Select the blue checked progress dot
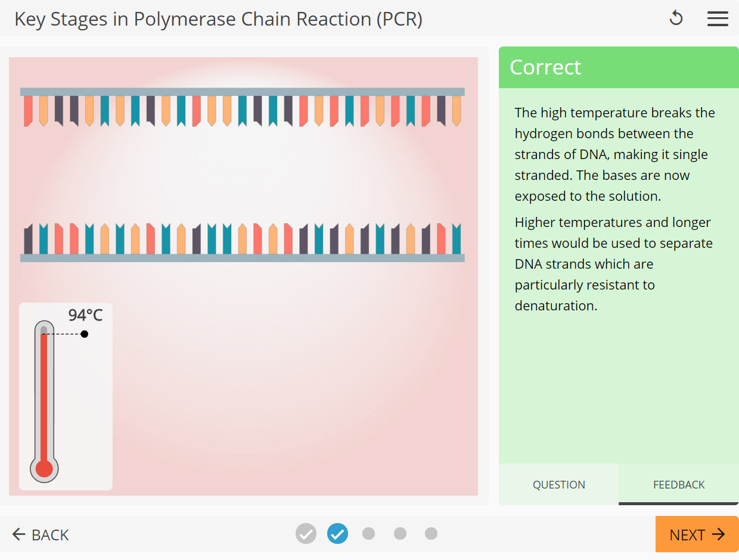 pos(337,534)
